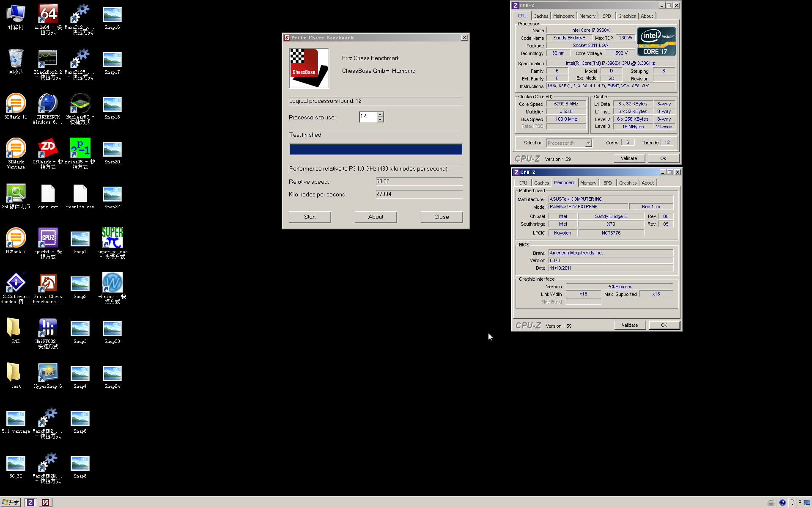Open the CPUmark shortcut
Viewport: 812px width, 508px height.
(48, 154)
